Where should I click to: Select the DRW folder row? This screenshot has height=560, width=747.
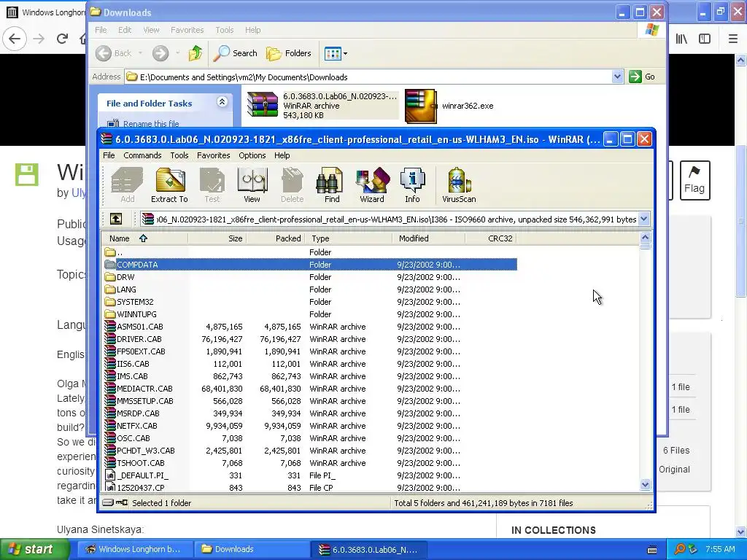tap(310, 276)
